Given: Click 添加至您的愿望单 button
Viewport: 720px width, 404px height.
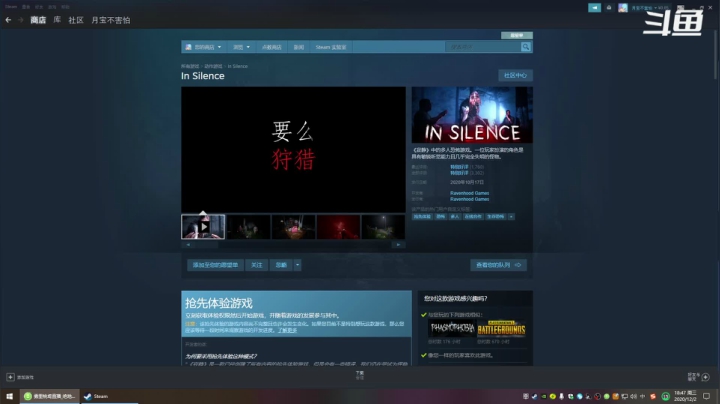Looking at the screenshot, I should (215, 265).
